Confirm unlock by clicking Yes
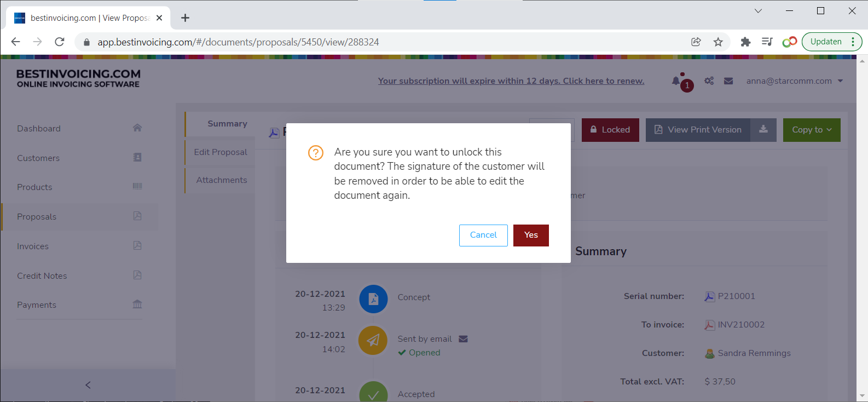This screenshot has width=868, height=402. point(530,235)
